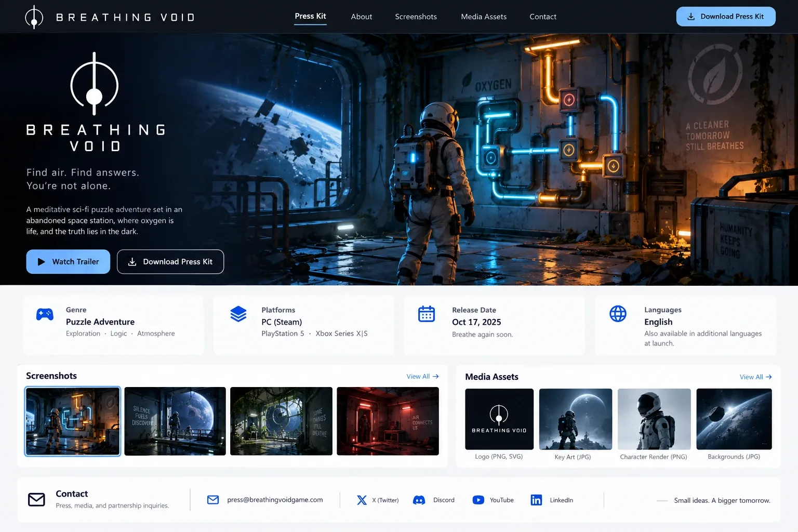Open the Media Assets nav item
The height and width of the screenshot is (532, 798).
coord(484,17)
